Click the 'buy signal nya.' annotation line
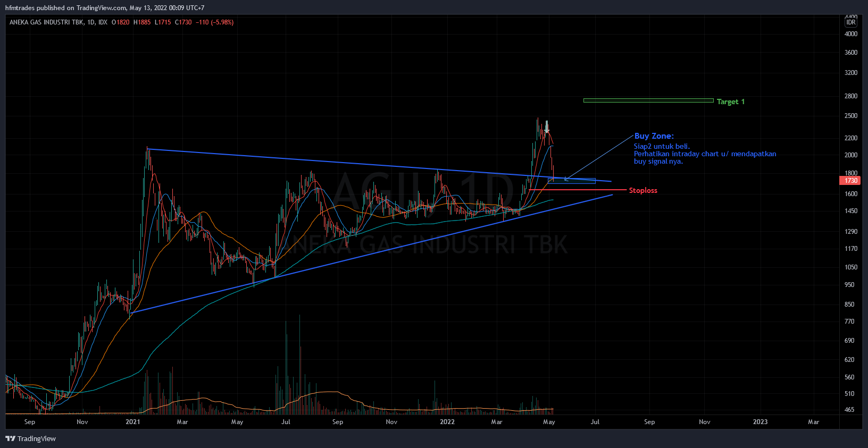Viewport: 868px width, 448px height. pyautogui.click(x=658, y=161)
